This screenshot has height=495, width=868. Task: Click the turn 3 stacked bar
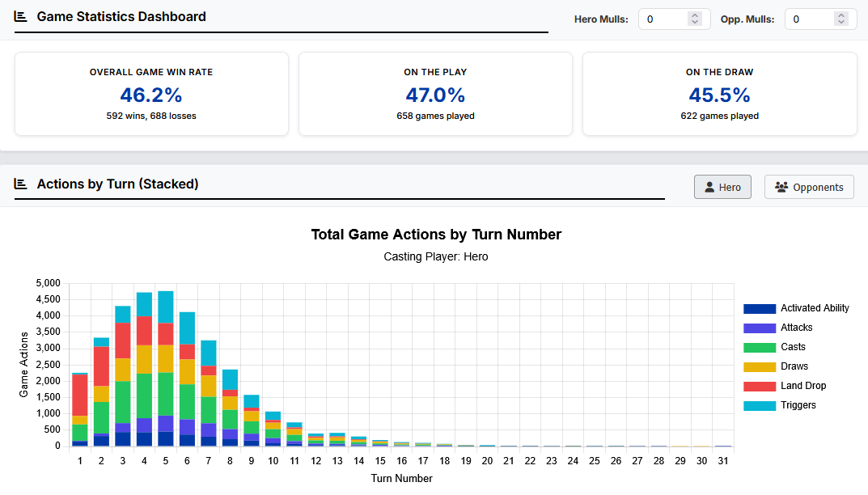pos(123,377)
